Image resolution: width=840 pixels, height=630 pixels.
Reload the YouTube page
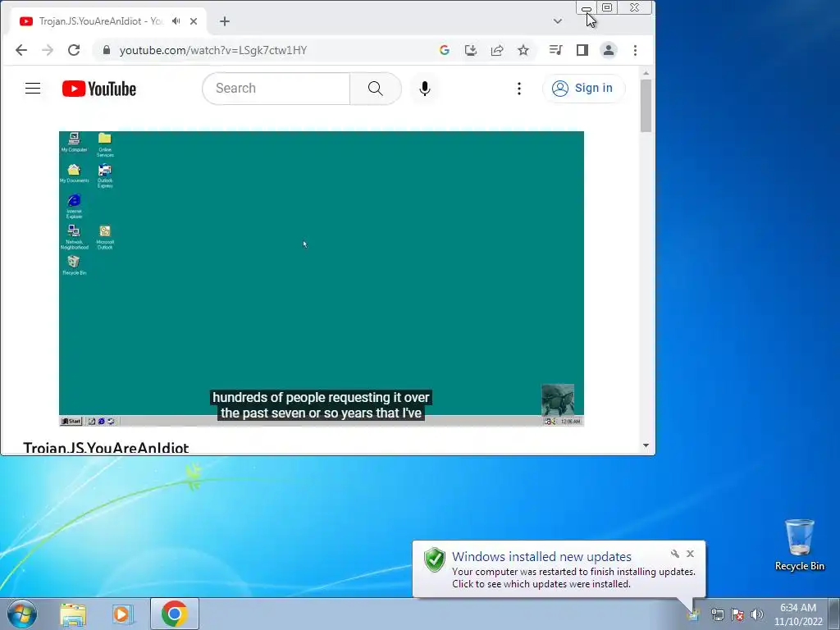coord(74,50)
